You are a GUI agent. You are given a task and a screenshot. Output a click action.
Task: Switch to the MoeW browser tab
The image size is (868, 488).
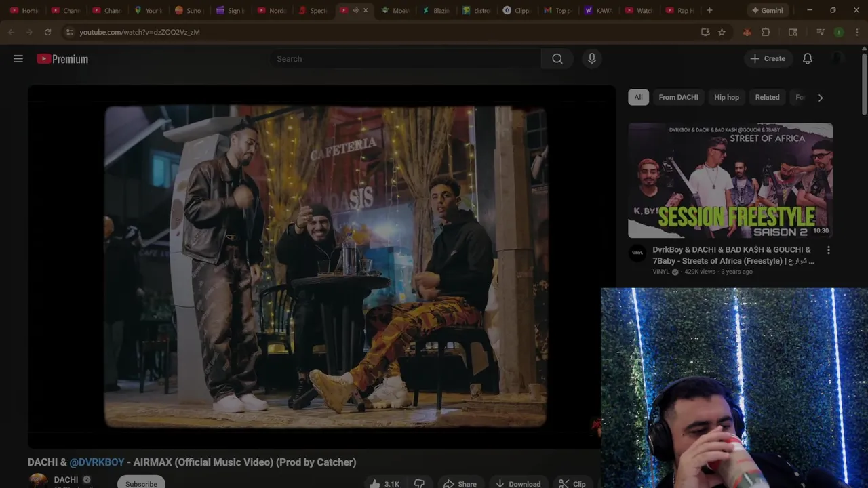(x=395, y=10)
